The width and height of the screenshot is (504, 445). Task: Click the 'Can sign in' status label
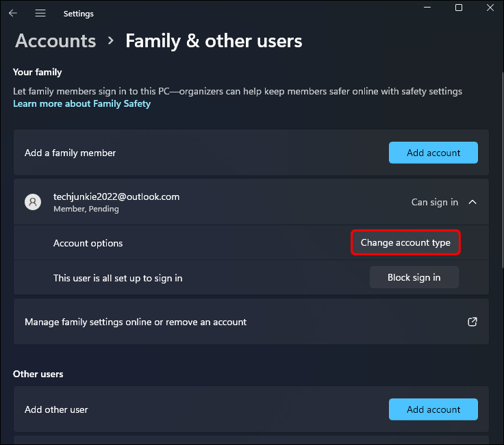434,202
